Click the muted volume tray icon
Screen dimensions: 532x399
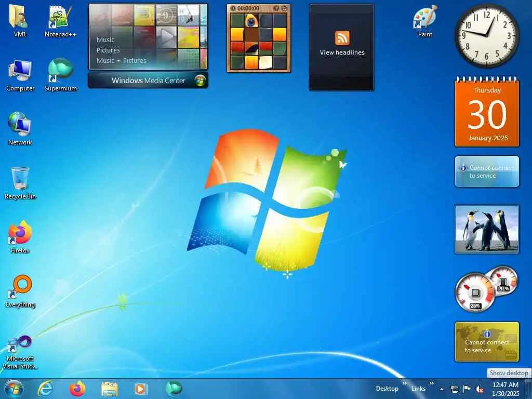click(480, 389)
